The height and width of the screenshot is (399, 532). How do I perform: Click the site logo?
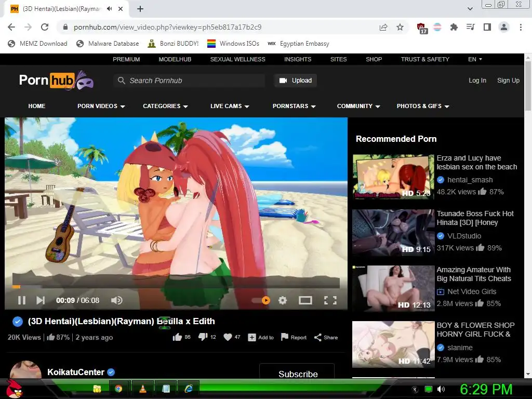pyautogui.click(x=56, y=81)
